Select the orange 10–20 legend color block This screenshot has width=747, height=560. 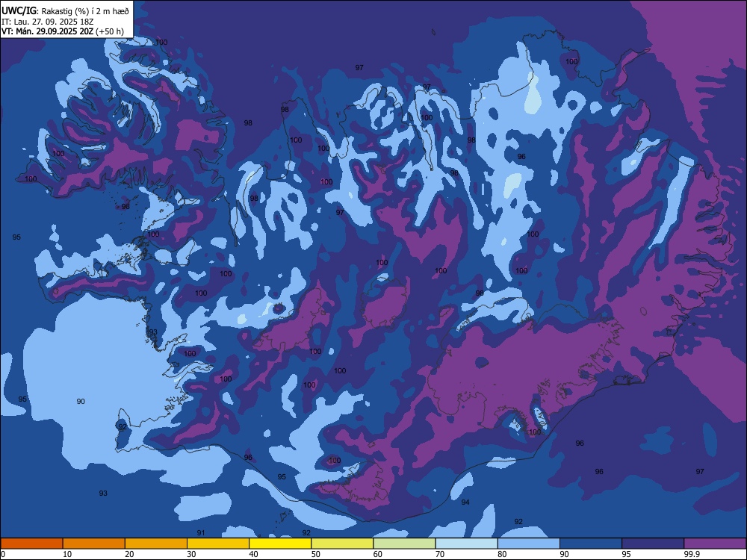(94, 544)
